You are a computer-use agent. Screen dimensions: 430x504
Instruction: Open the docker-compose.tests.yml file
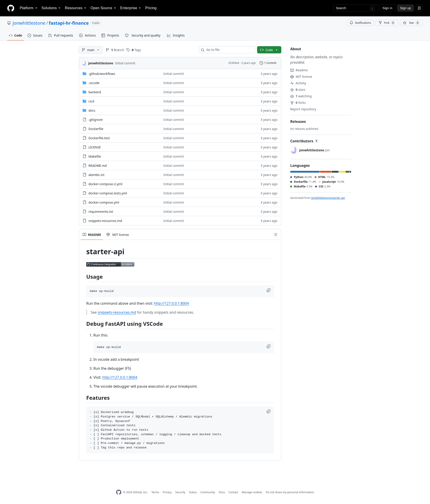[108, 193]
